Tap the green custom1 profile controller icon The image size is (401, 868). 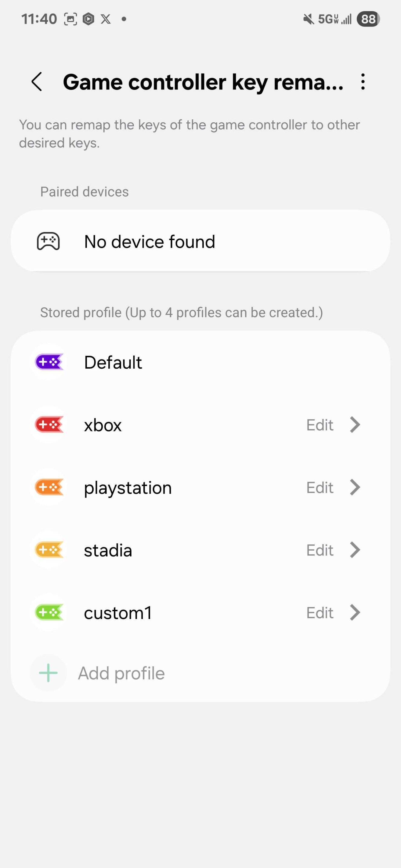[x=49, y=613]
